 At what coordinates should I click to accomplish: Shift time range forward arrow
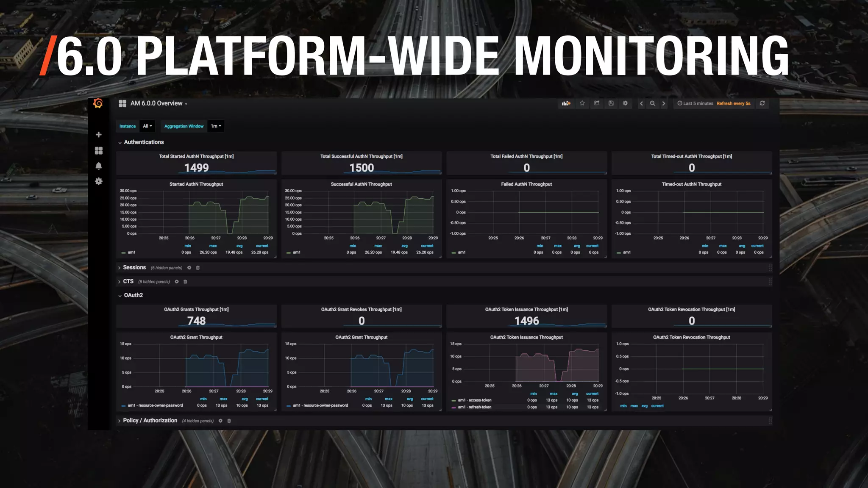point(664,103)
